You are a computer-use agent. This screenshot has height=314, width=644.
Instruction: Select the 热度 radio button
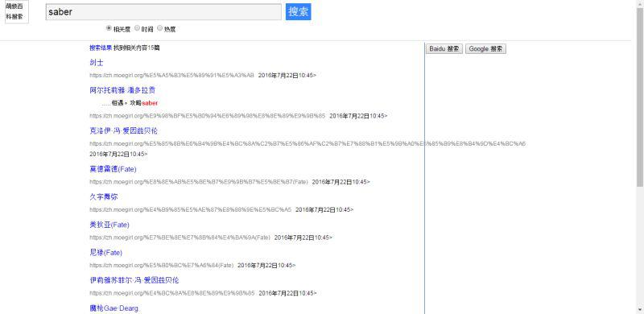click(x=159, y=28)
